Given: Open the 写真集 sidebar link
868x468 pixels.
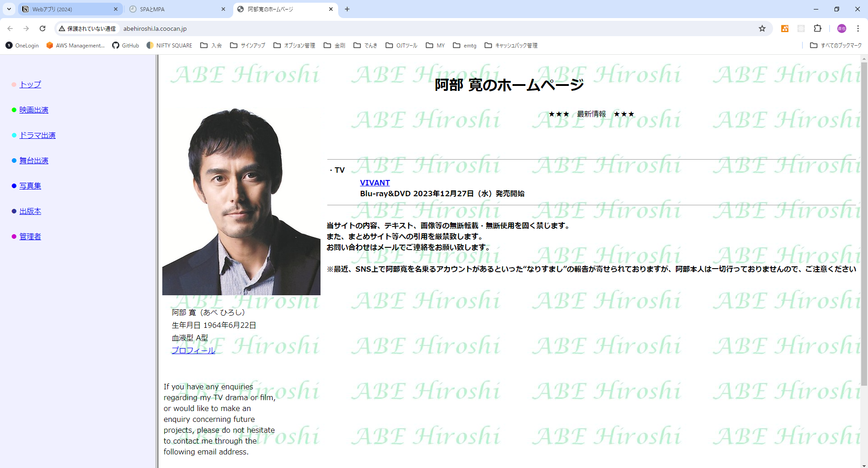Looking at the screenshot, I should pos(30,186).
